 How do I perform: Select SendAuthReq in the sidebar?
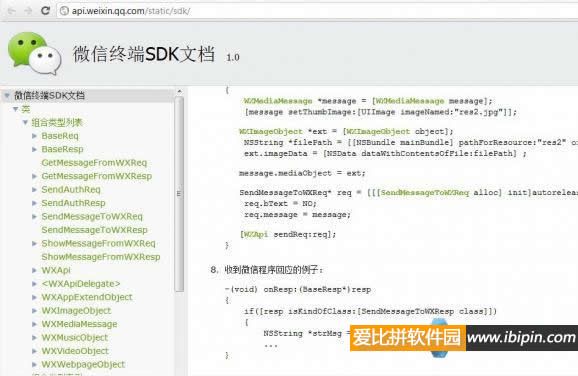tap(71, 189)
